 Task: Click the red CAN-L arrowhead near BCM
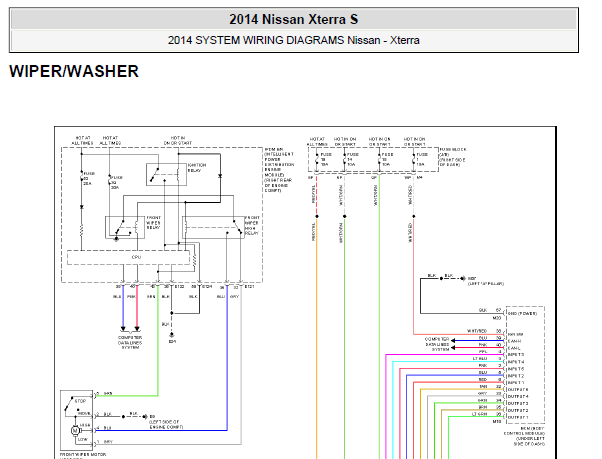pyautogui.click(x=453, y=348)
